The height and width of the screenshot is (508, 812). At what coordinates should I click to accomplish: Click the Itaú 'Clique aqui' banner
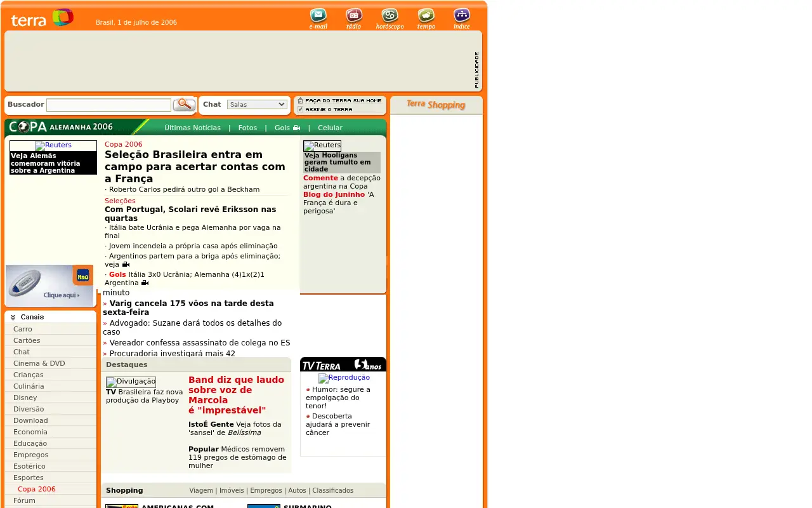[x=49, y=286]
